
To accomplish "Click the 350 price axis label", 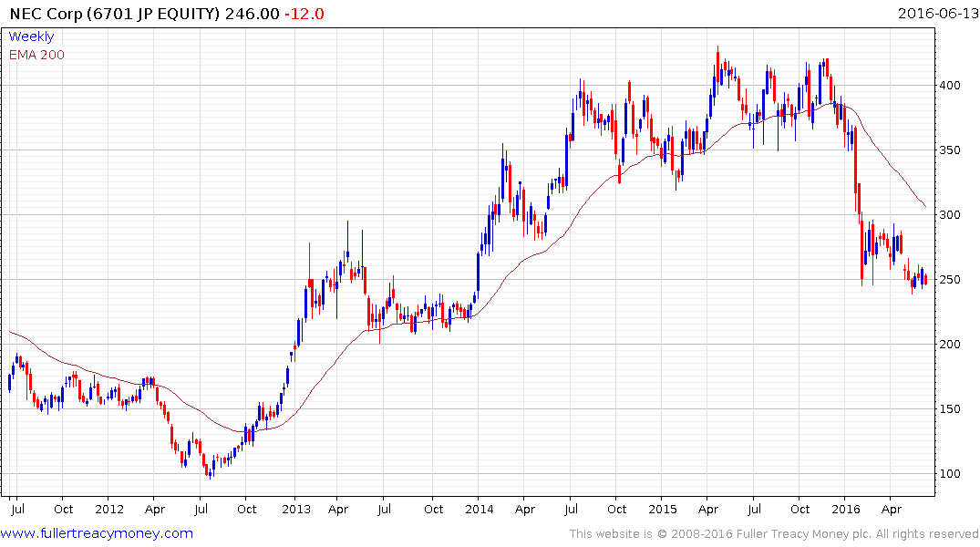I will coord(950,150).
